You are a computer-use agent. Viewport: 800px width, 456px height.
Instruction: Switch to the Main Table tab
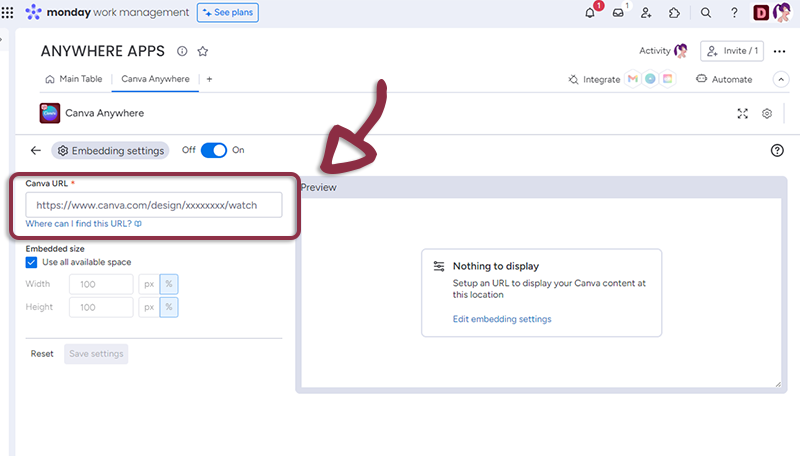click(75, 79)
